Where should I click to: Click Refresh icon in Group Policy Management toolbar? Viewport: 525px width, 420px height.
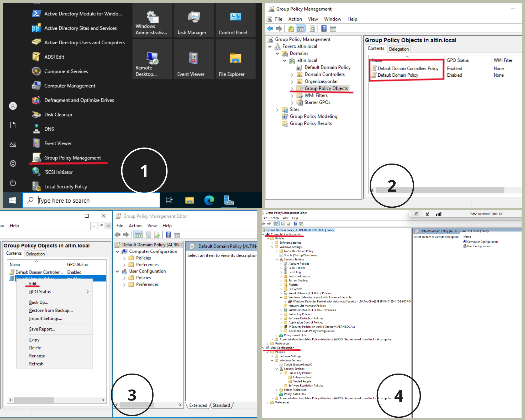click(x=312, y=29)
